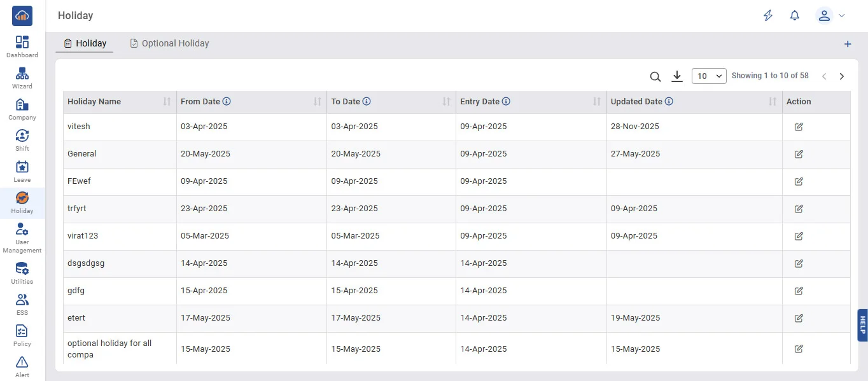868x381 pixels.
Task: Open User Management in sidebar
Action: point(22,238)
